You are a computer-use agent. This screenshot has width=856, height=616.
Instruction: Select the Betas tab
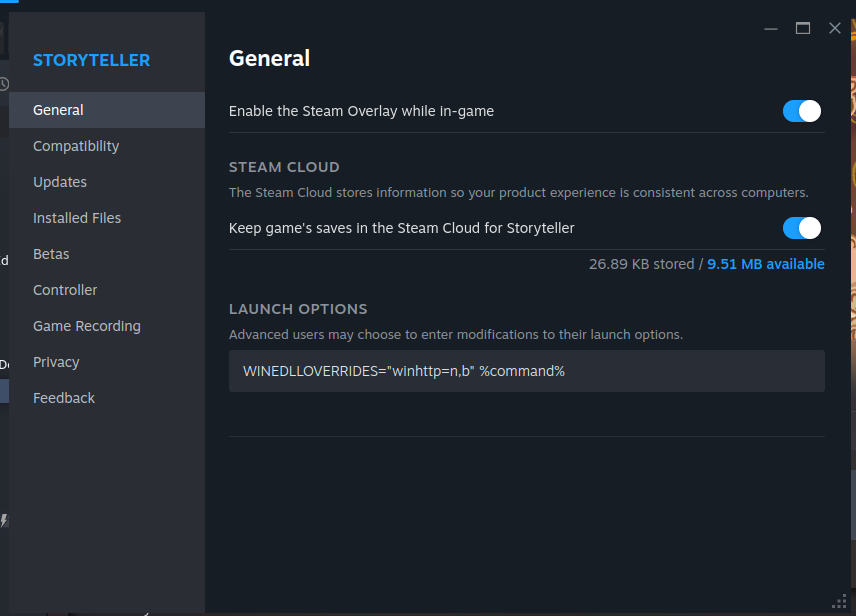(x=51, y=254)
